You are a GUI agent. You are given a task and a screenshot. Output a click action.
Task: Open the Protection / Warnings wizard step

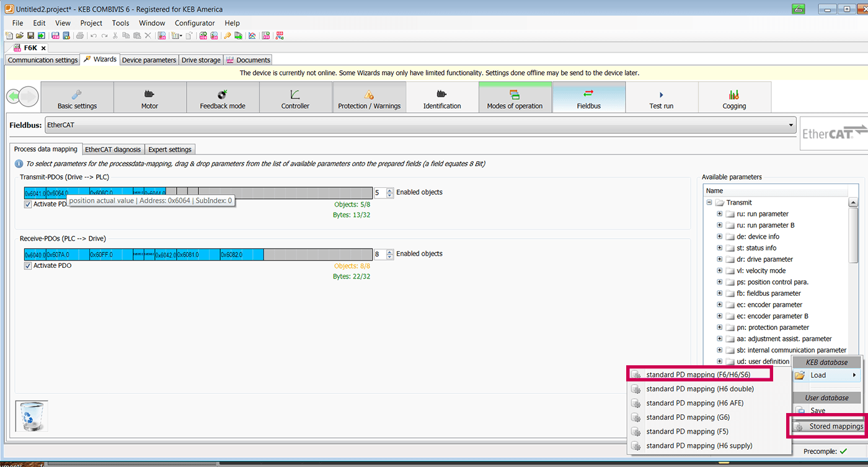[x=369, y=97]
